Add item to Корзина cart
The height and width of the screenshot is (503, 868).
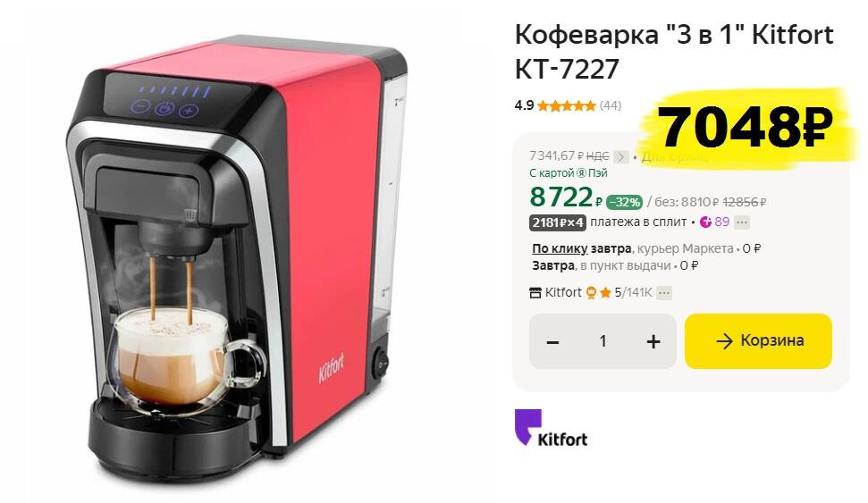coord(758,341)
